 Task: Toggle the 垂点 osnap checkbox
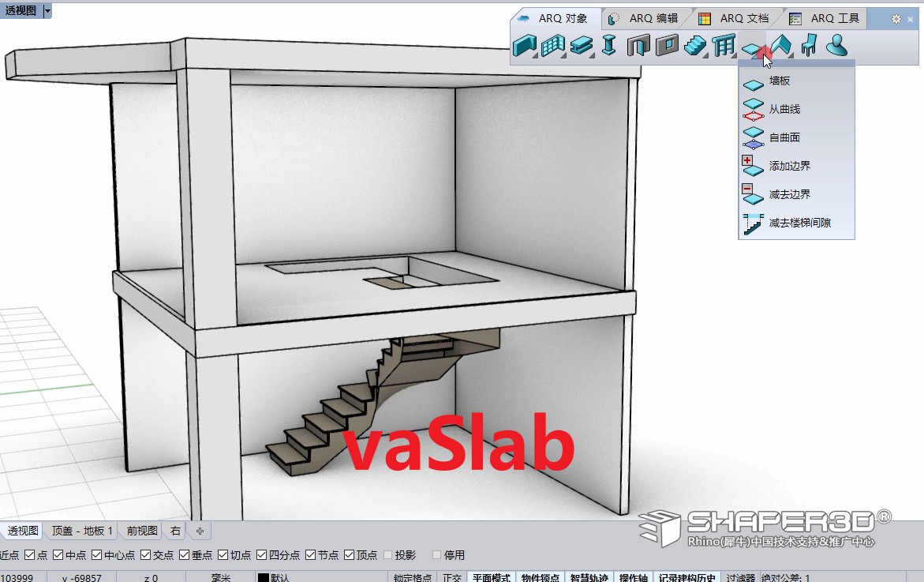[185, 555]
